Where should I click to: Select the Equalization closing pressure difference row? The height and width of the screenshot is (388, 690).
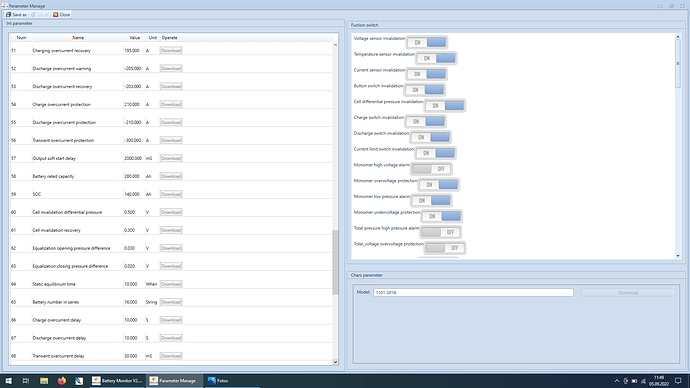[x=171, y=266]
